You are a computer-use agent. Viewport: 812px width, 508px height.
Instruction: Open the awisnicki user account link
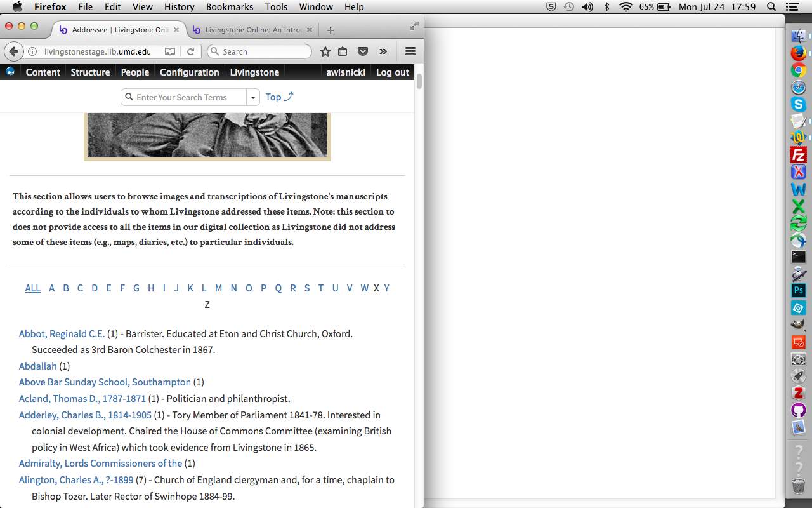(x=346, y=72)
